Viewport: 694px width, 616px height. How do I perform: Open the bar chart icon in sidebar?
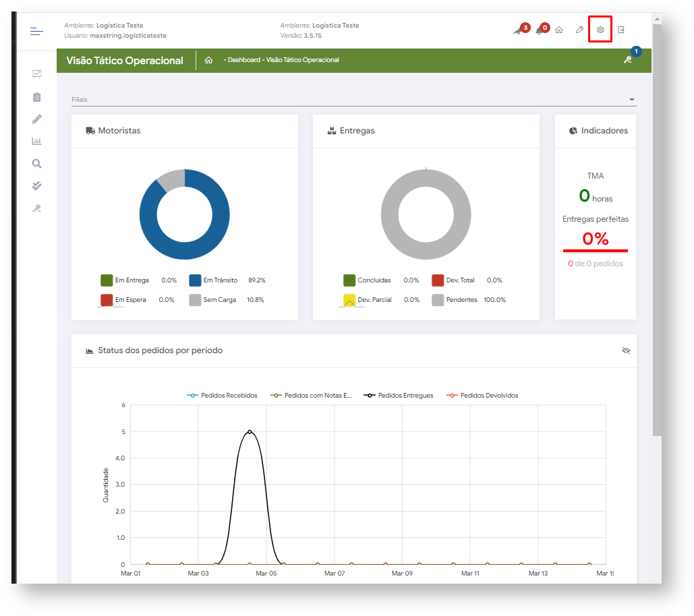[36, 142]
